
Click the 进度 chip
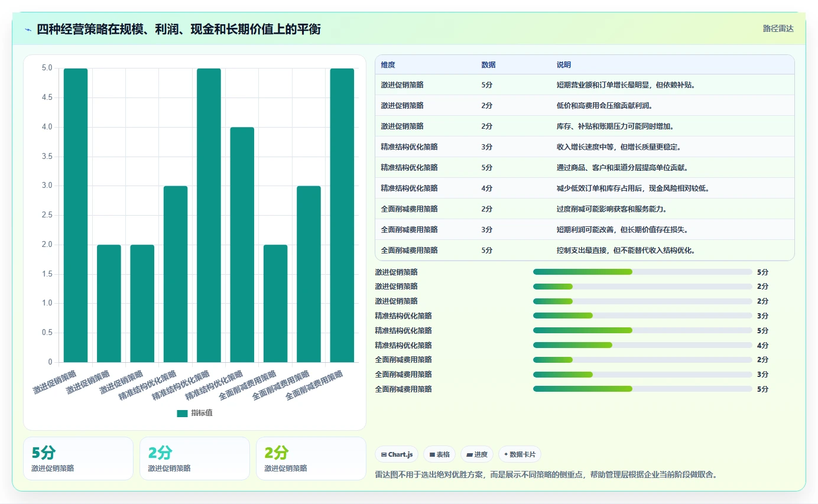[476, 454]
